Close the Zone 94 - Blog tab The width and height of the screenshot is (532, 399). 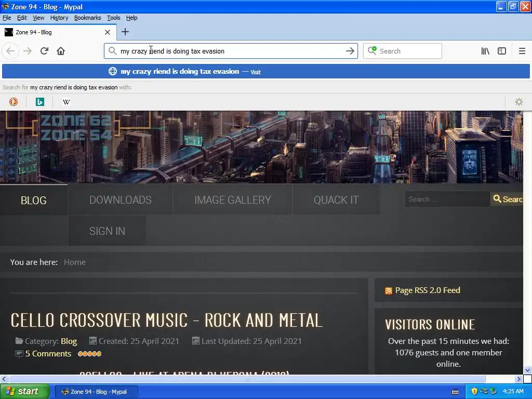[x=108, y=32]
